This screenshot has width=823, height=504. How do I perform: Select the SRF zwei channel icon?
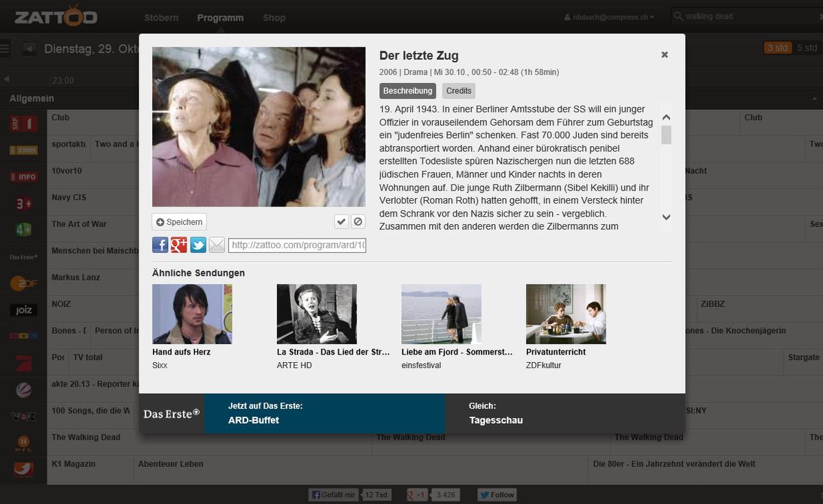point(23,150)
